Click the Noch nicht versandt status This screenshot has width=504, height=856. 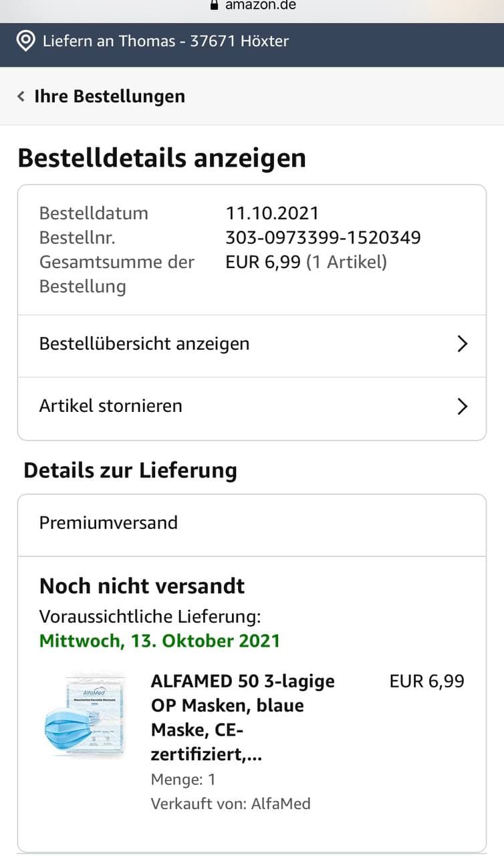click(x=142, y=586)
